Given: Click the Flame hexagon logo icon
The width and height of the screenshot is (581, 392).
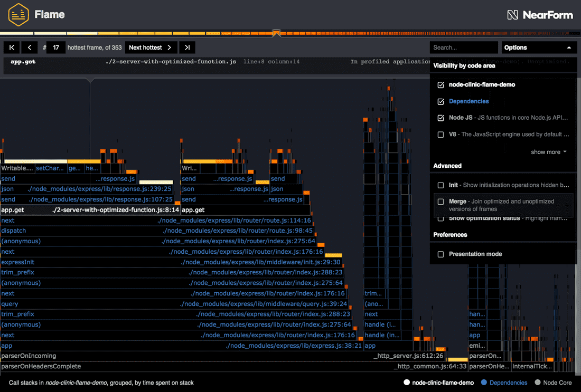Looking at the screenshot, I should pyautogui.click(x=18, y=14).
